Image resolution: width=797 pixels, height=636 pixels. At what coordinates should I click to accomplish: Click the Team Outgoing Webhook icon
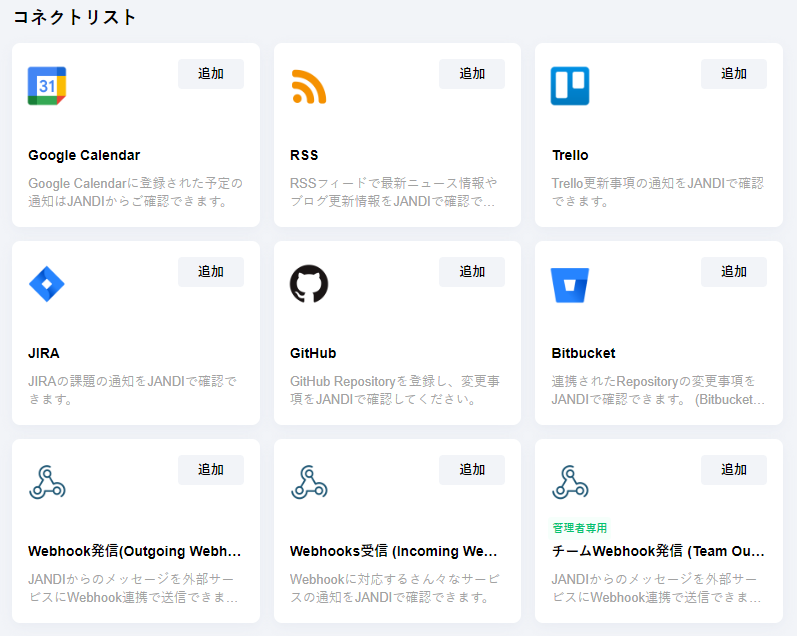click(x=570, y=482)
